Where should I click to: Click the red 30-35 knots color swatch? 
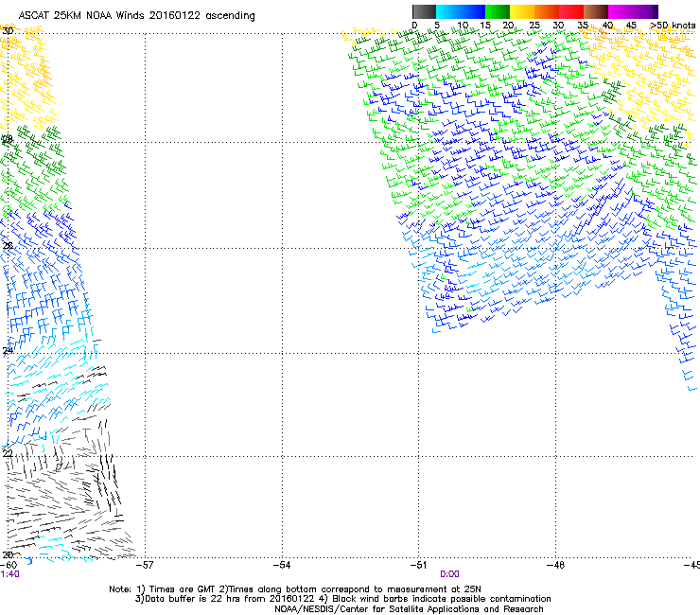coord(571,11)
